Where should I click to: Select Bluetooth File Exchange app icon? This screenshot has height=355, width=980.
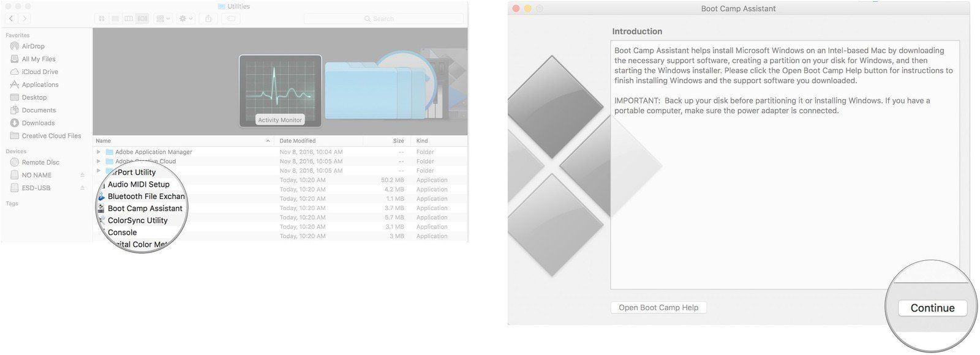pyautogui.click(x=101, y=196)
